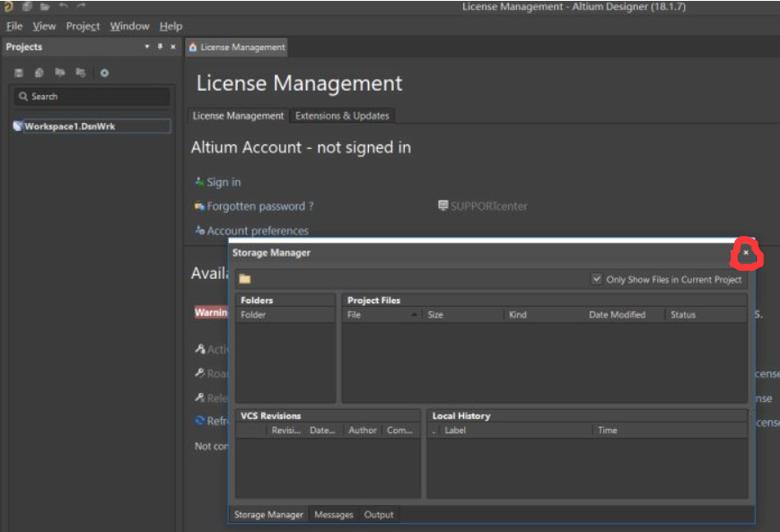780x532 pixels.
Task: Click the Kind column header
Action: click(x=543, y=314)
